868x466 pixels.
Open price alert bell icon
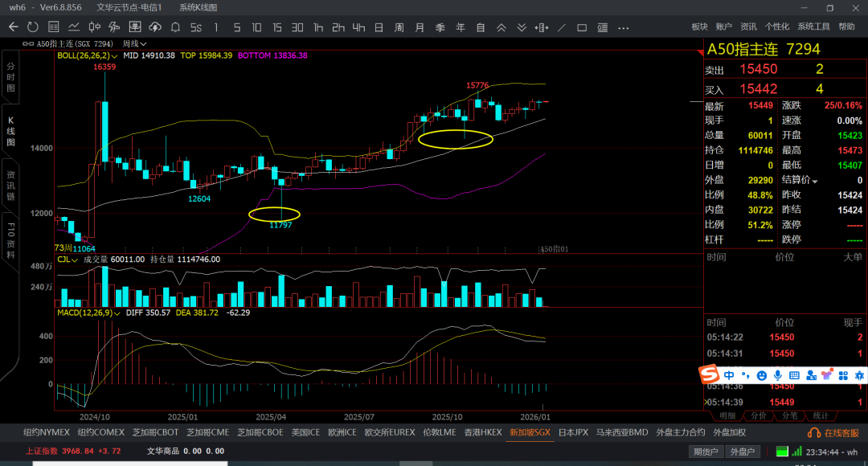175,27
